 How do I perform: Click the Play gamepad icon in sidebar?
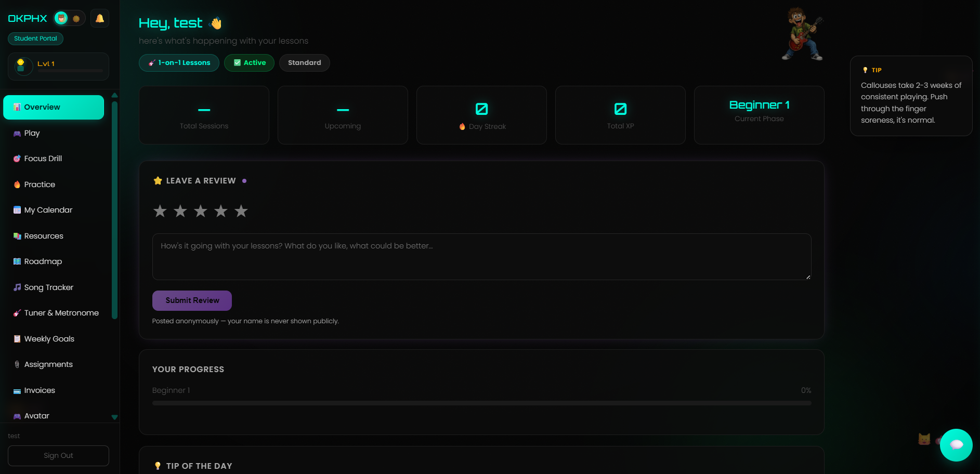17,134
